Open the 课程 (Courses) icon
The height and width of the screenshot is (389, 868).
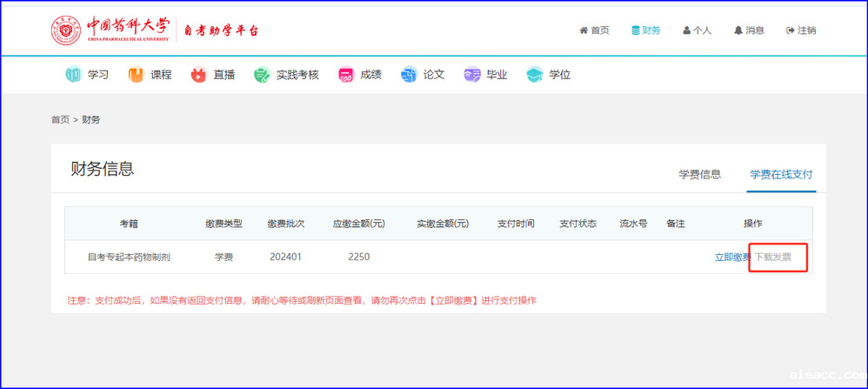click(x=136, y=75)
